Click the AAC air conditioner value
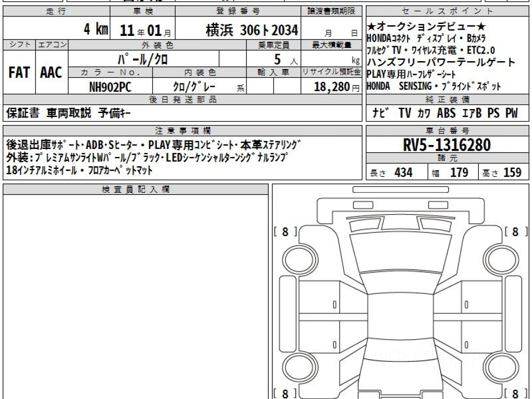 [x=51, y=72]
